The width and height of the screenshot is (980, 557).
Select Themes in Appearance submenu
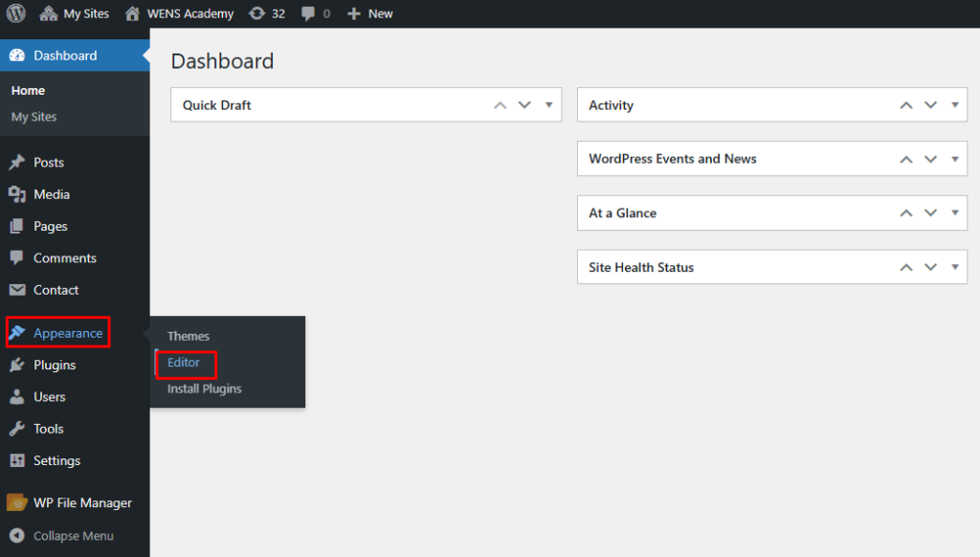click(x=188, y=336)
